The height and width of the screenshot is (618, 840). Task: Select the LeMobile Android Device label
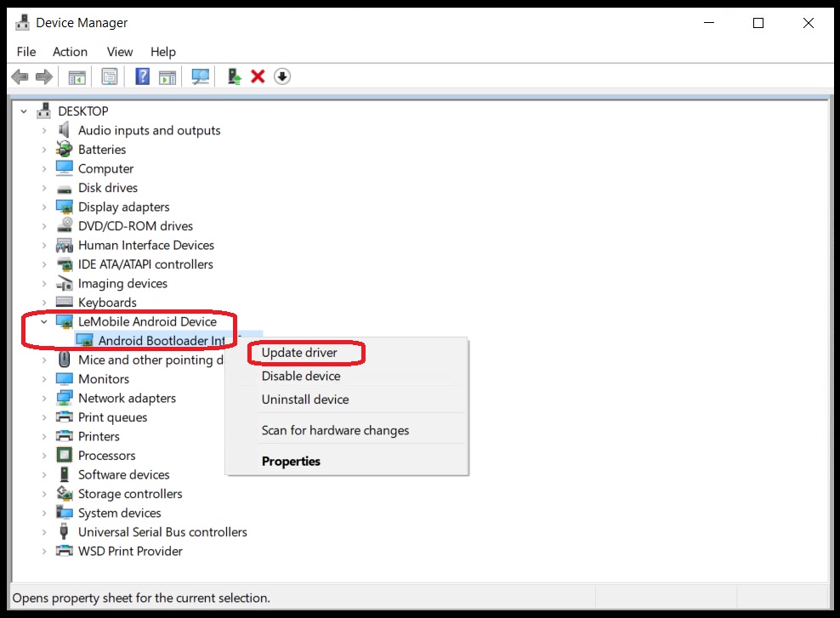pyautogui.click(x=147, y=321)
